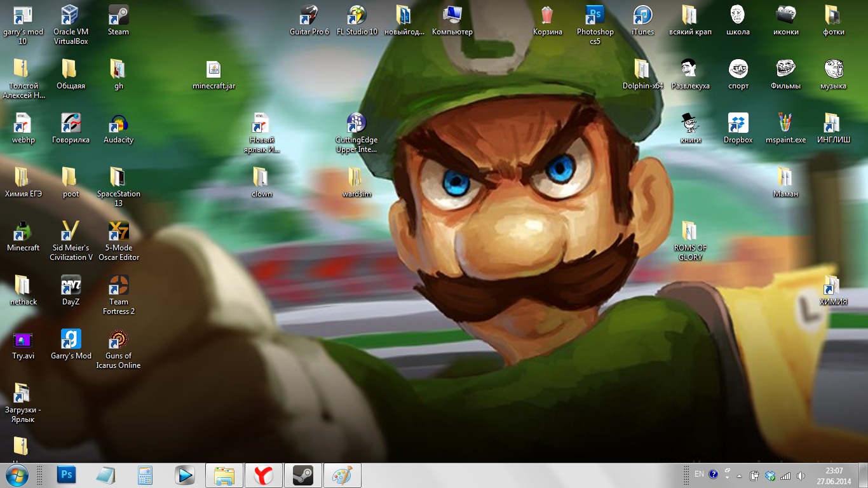The width and height of the screenshot is (868, 488).
Task: Click the wardsim folder
Action: [356, 182]
